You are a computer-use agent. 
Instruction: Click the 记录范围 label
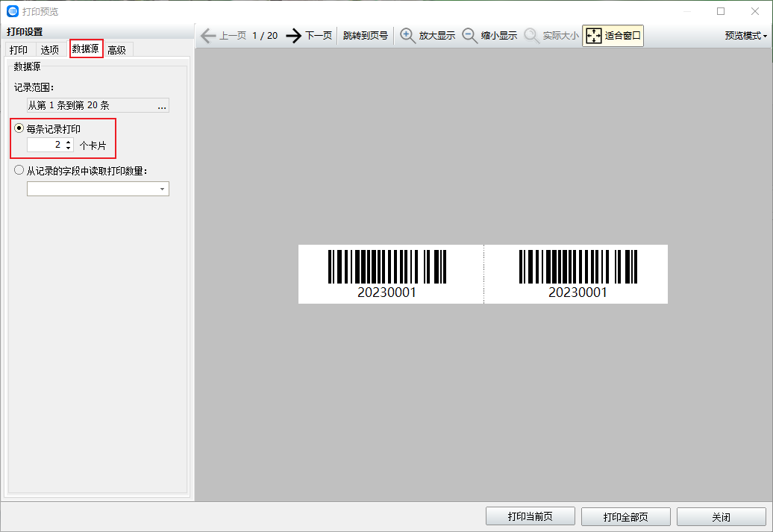34,87
